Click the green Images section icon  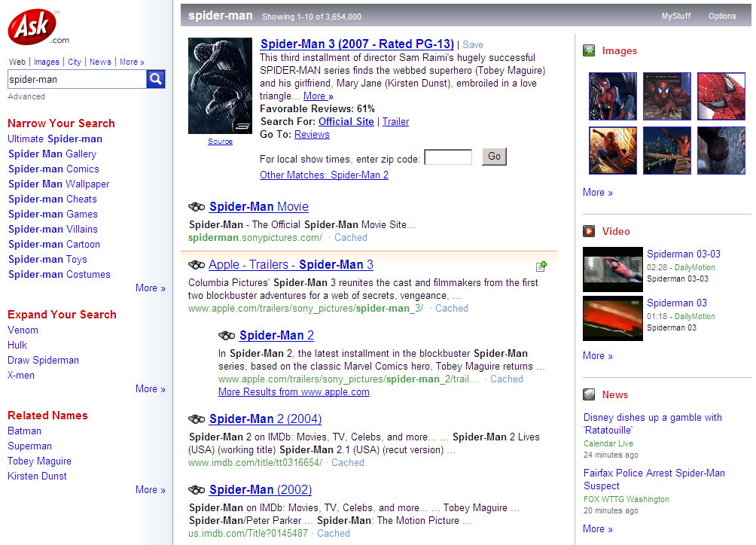pyautogui.click(x=589, y=50)
